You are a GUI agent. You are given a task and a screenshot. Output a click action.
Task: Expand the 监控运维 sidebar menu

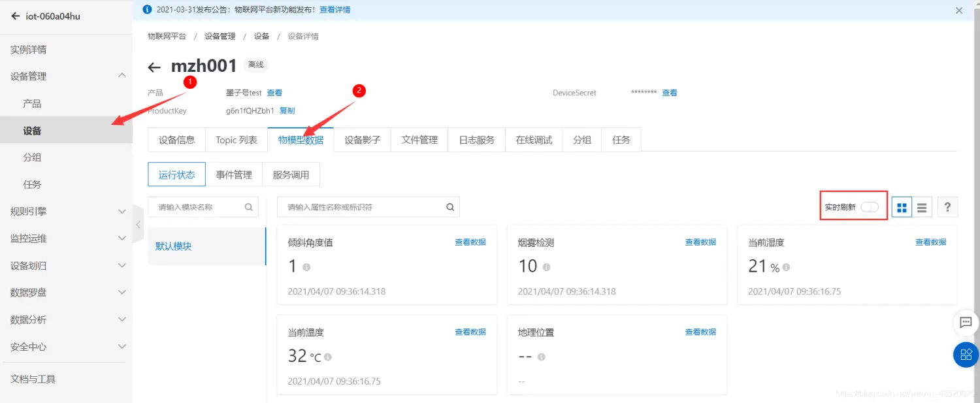pyautogui.click(x=122, y=238)
